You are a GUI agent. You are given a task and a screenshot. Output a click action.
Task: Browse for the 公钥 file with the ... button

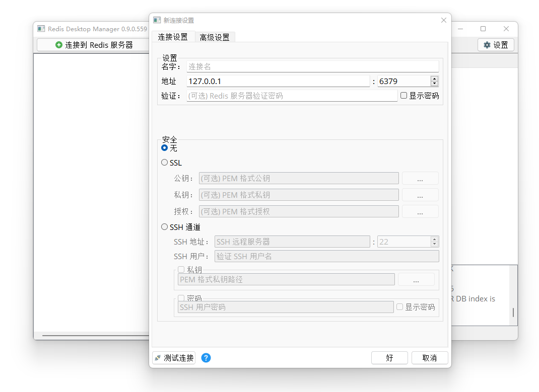click(x=420, y=179)
